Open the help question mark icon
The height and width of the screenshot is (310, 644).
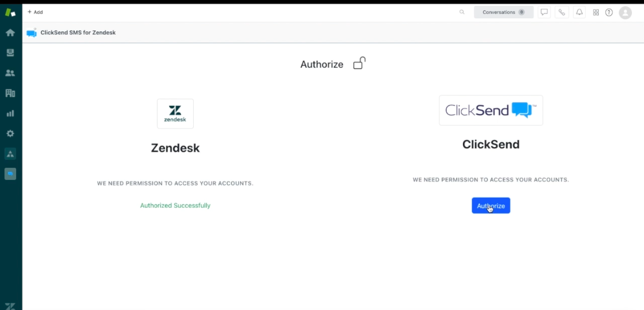click(x=609, y=12)
